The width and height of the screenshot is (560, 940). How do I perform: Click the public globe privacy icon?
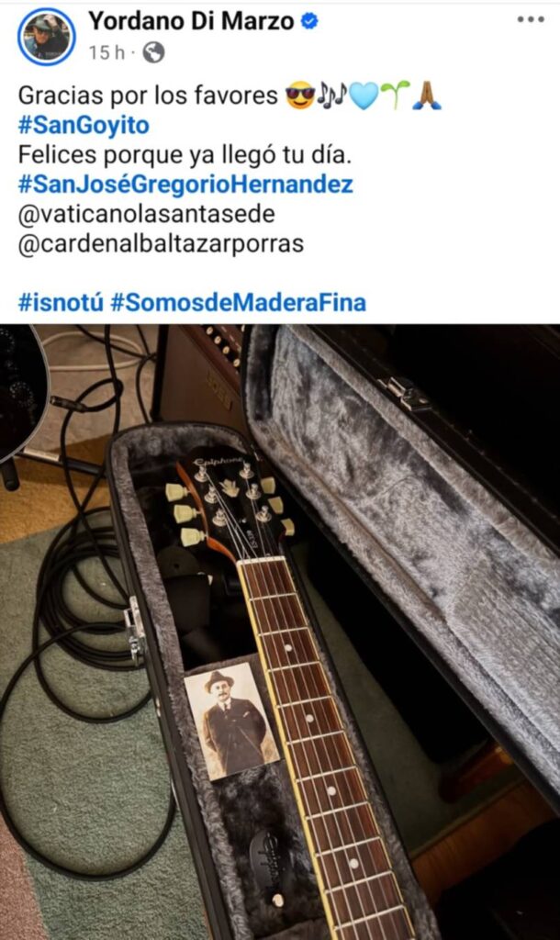(x=153, y=52)
